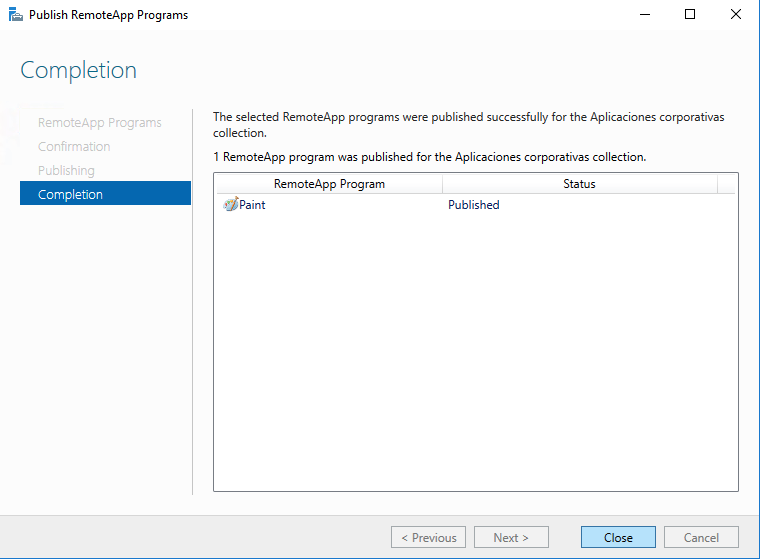
Task: Maximize the Publish RemoteApp Programs window
Action: 690,15
